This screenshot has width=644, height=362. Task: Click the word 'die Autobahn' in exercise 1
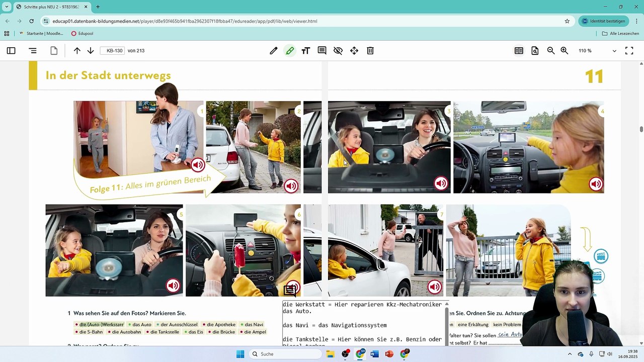(126, 332)
